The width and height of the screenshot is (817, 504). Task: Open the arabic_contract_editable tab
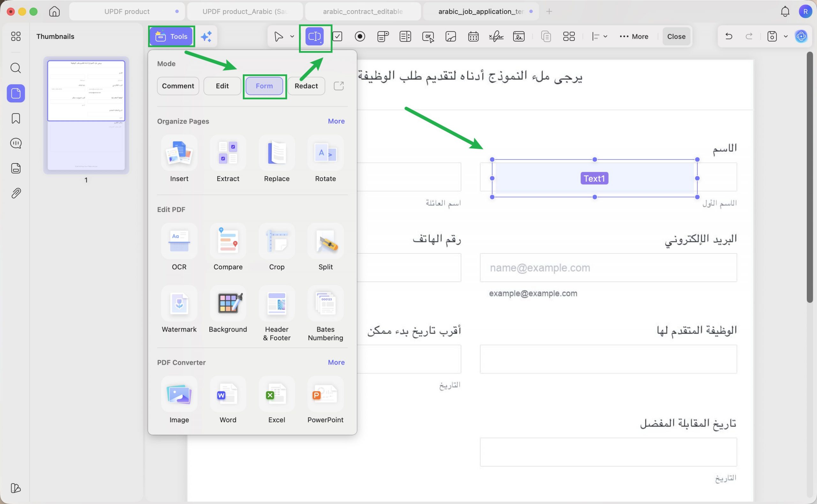pos(363,11)
